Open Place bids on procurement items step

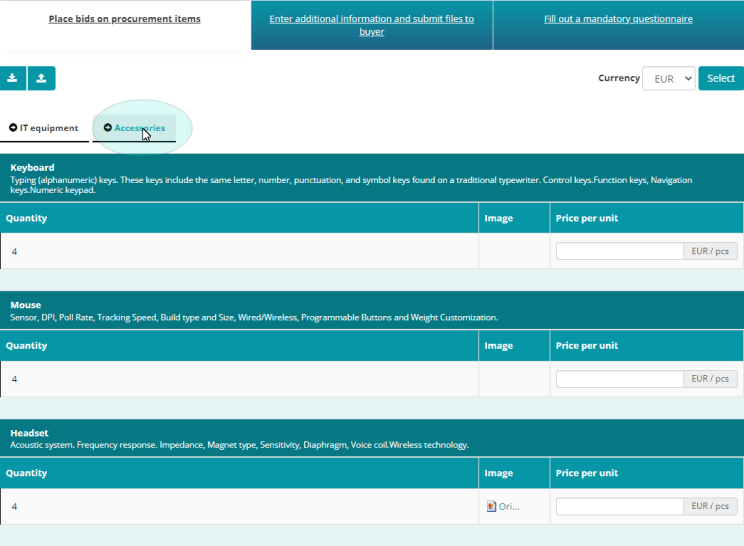[124, 19]
